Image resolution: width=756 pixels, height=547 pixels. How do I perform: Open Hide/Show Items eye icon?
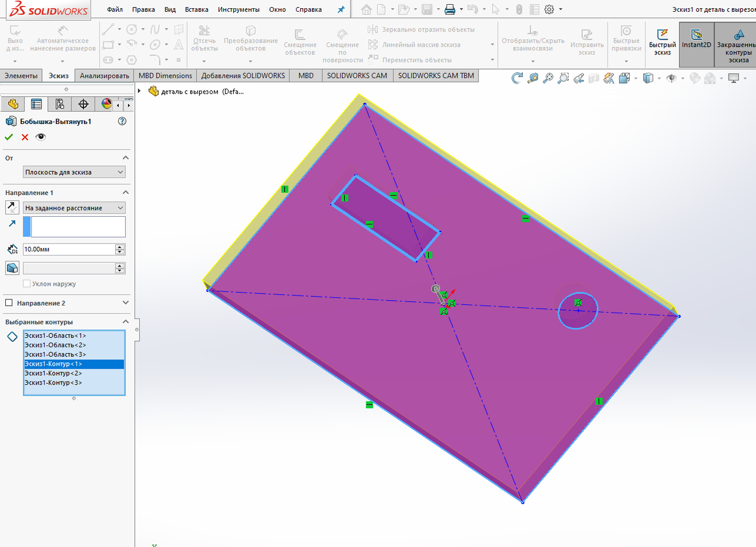point(671,77)
